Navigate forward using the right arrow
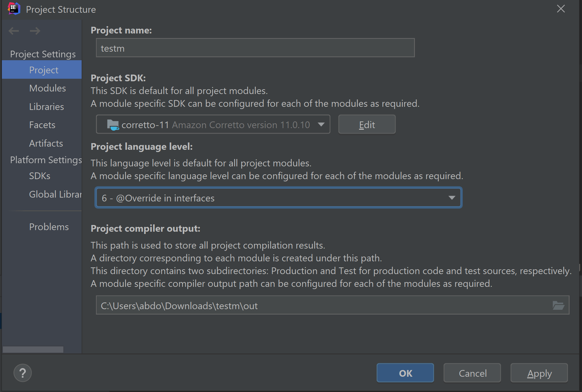This screenshot has width=582, height=392. pos(35,31)
